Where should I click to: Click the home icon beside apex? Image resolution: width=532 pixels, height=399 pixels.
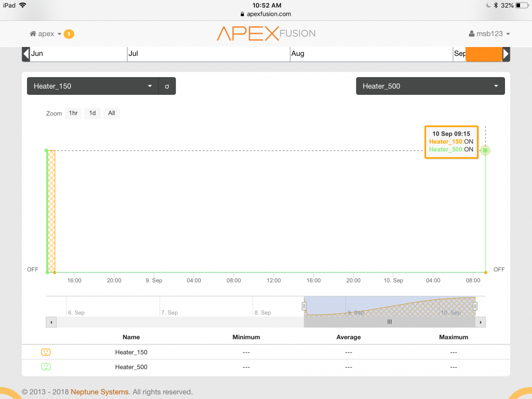click(33, 34)
